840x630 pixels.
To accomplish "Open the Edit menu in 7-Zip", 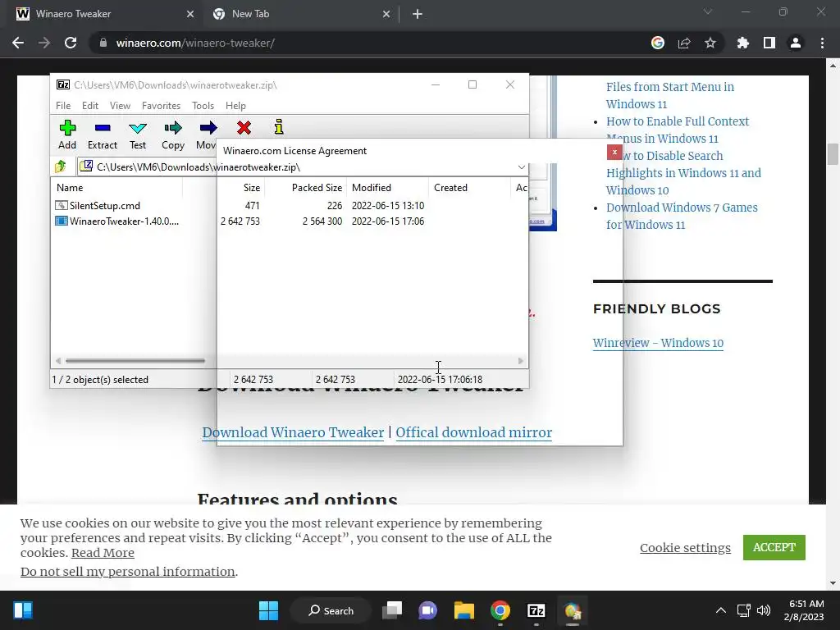I will (90, 106).
